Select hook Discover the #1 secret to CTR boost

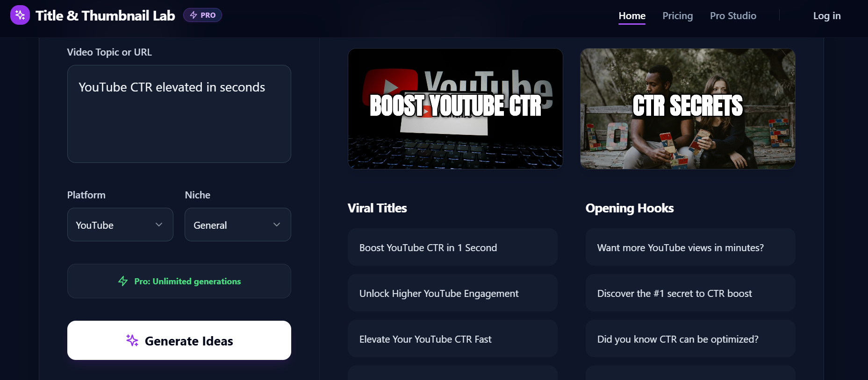690,293
